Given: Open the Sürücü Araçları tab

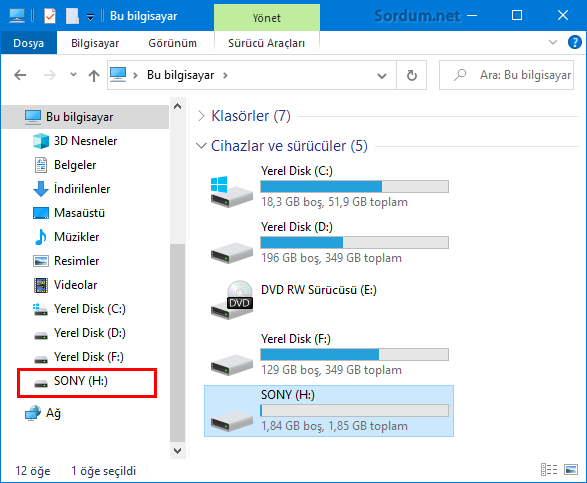Looking at the screenshot, I should click(x=266, y=43).
